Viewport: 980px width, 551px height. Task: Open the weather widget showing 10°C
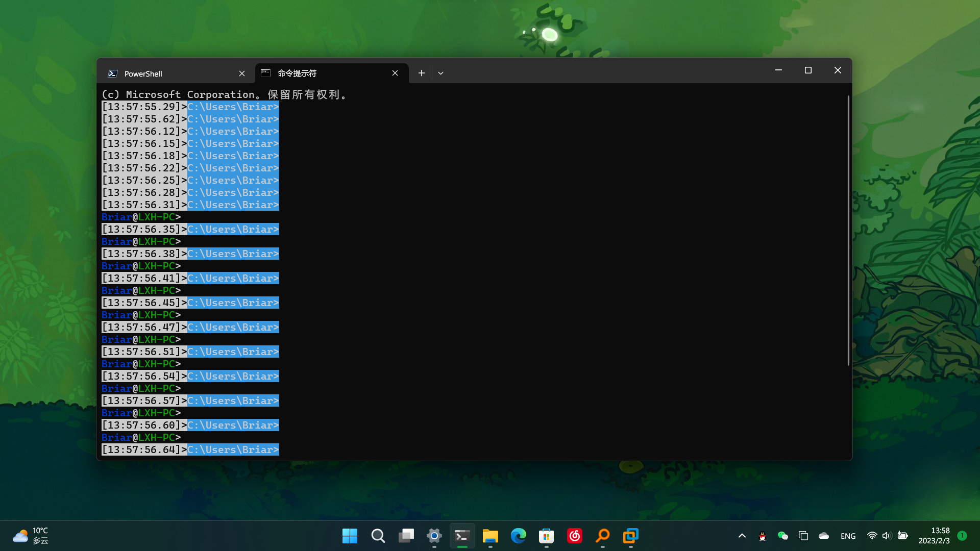(x=31, y=536)
